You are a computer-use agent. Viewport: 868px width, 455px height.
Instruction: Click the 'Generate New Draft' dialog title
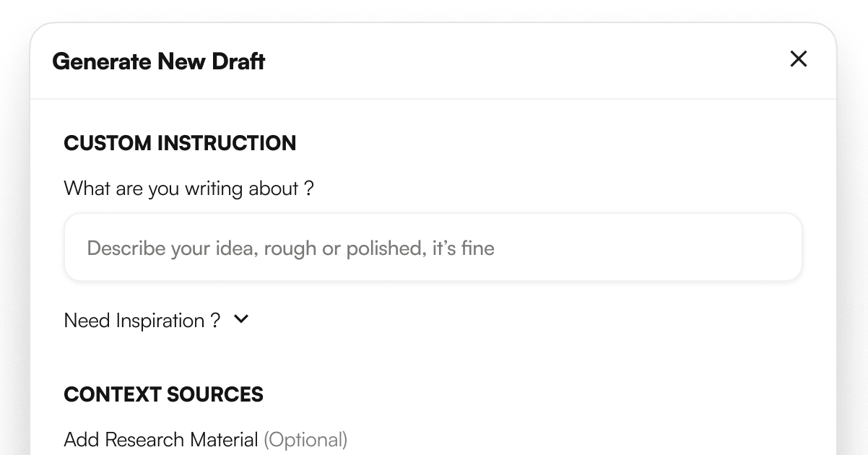tap(158, 61)
